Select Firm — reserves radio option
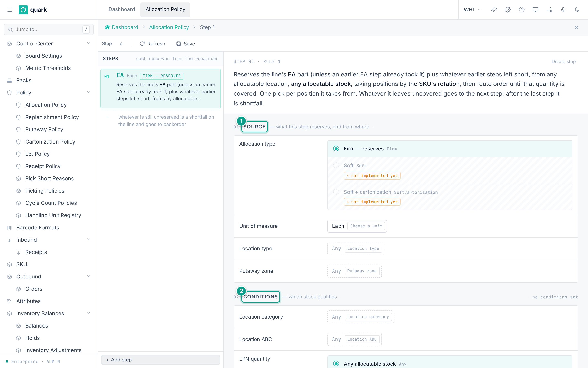588x368 pixels. click(x=336, y=148)
